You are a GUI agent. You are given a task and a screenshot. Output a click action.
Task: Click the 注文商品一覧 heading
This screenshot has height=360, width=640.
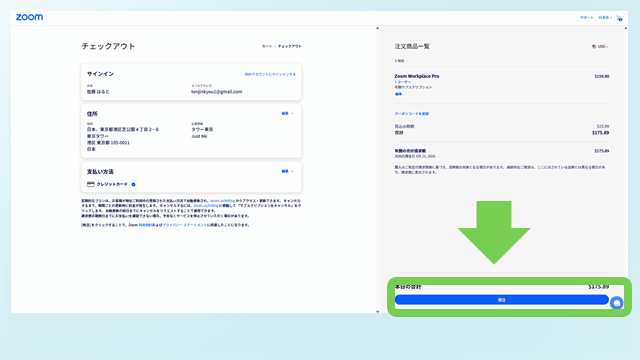[412, 47]
